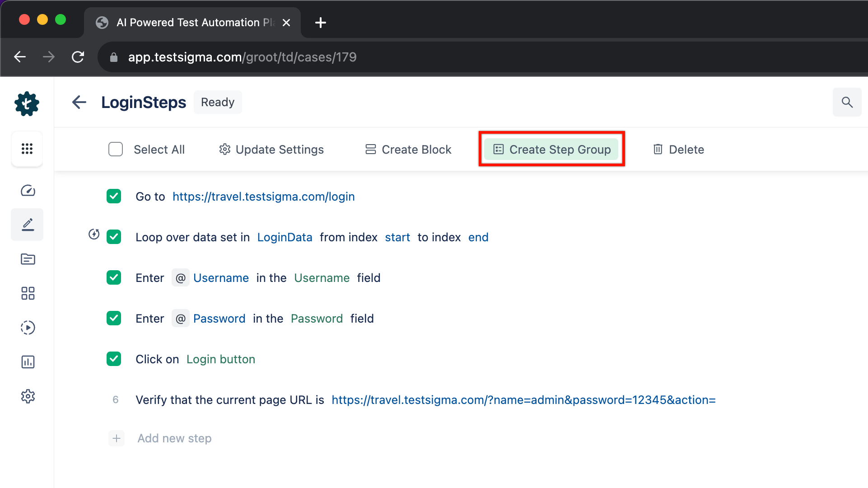Click the 'Loop over data set in' text
Viewport: 868px width, 488px height.
click(193, 237)
